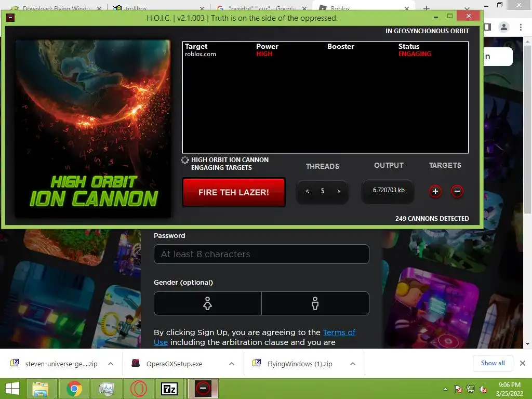Click the taskbar clock showing 9:06 PM
The image size is (532, 399).
(x=509, y=389)
